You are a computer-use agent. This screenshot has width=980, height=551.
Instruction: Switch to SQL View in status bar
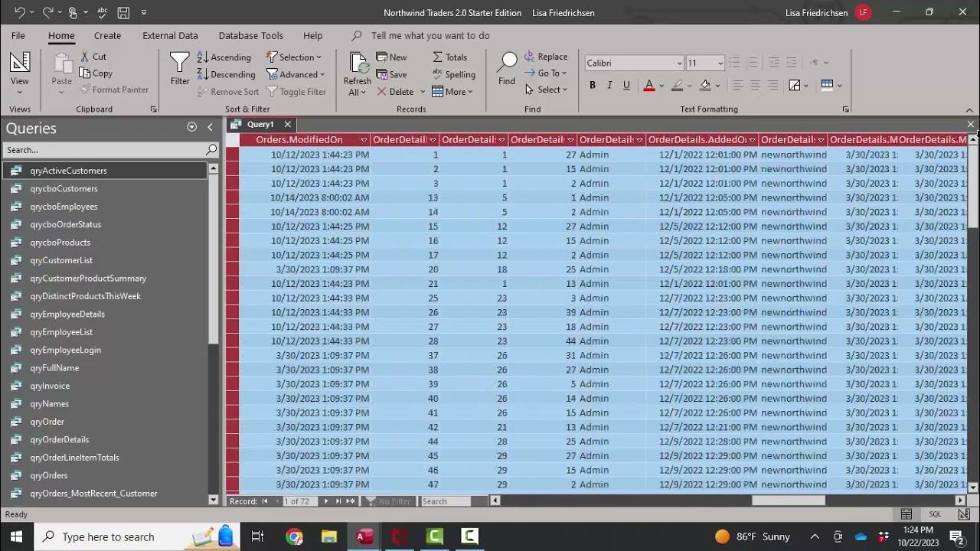coord(935,514)
